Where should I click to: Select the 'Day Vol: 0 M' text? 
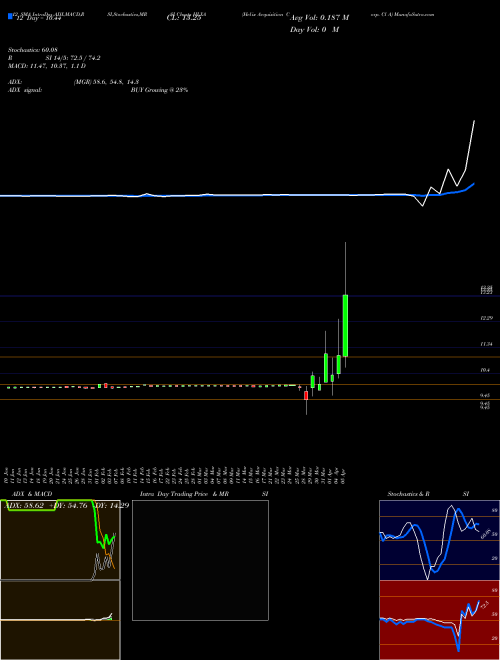[314, 30]
